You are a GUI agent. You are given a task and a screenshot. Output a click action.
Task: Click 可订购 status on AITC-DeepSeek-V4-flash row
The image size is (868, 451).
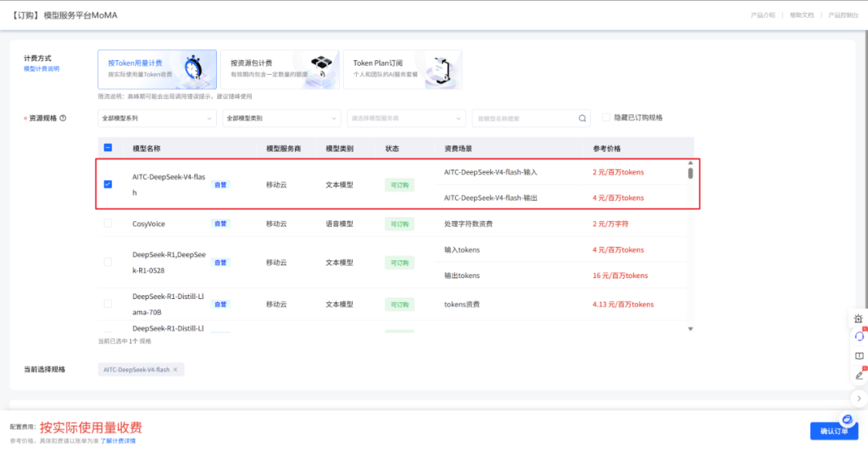pyautogui.click(x=399, y=185)
